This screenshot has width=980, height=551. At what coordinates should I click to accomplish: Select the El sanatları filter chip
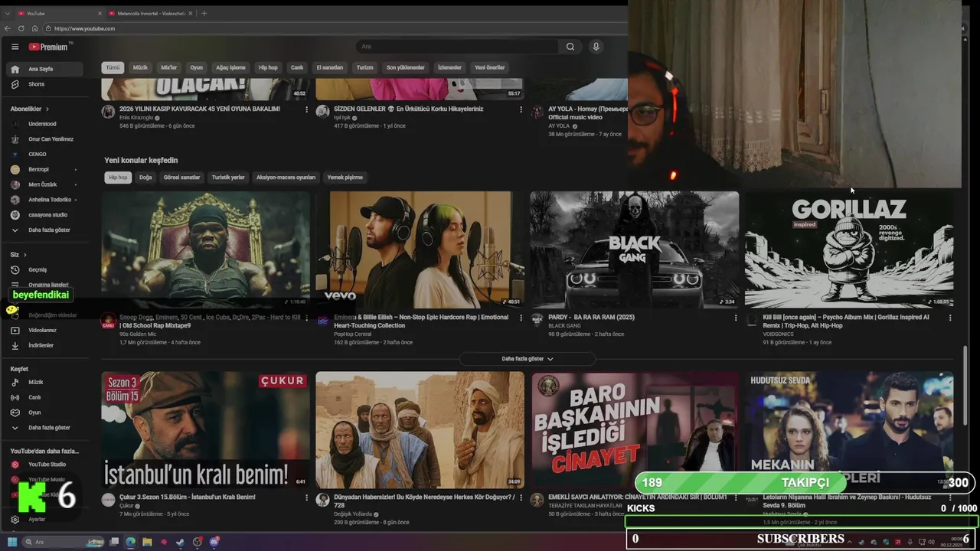pyautogui.click(x=330, y=67)
